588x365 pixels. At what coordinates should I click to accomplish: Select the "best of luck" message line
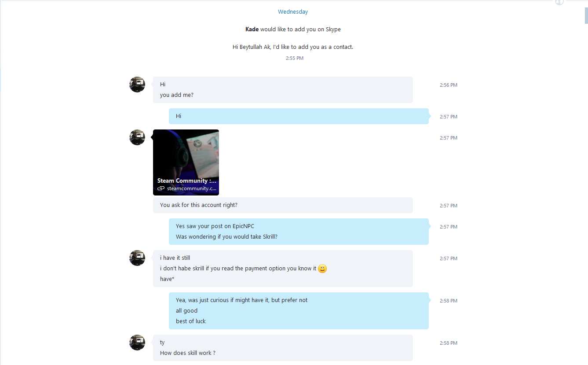(x=191, y=321)
